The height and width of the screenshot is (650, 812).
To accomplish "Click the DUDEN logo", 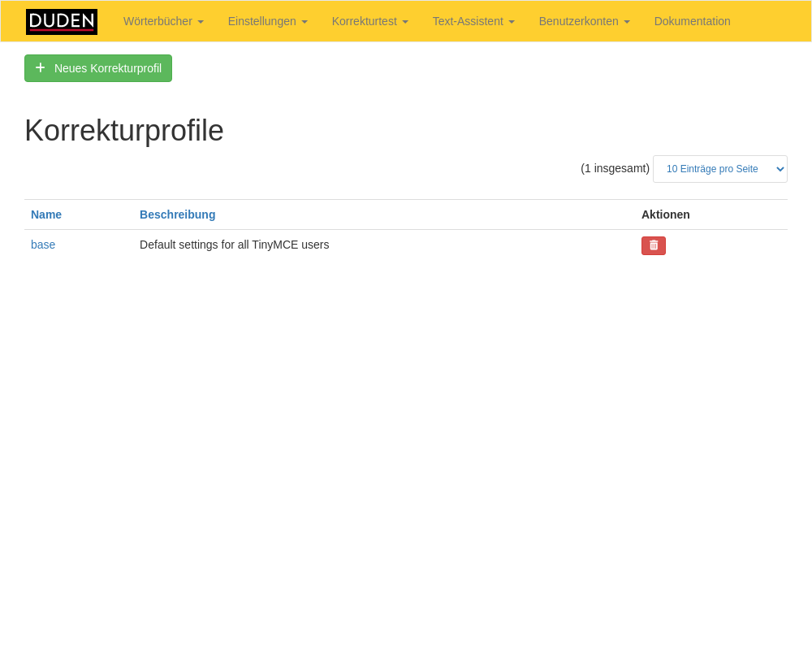I will pyautogui.click(x=62, y=22).
